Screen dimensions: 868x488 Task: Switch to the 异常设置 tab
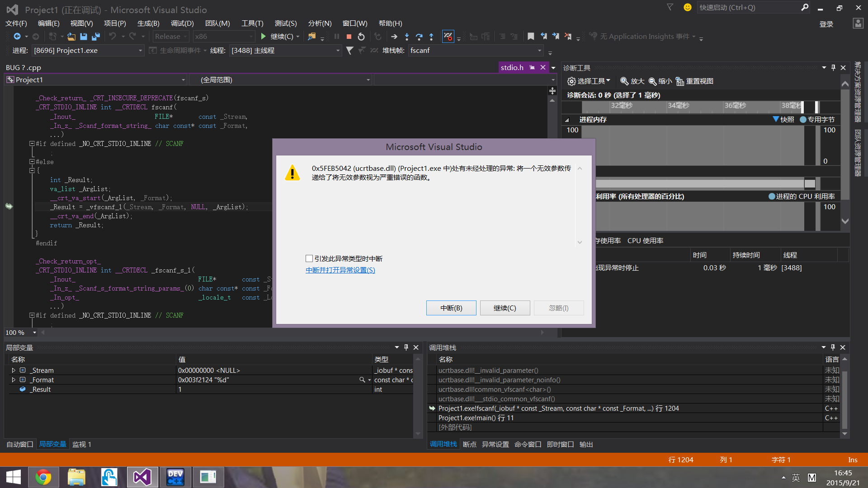point(495,444)
